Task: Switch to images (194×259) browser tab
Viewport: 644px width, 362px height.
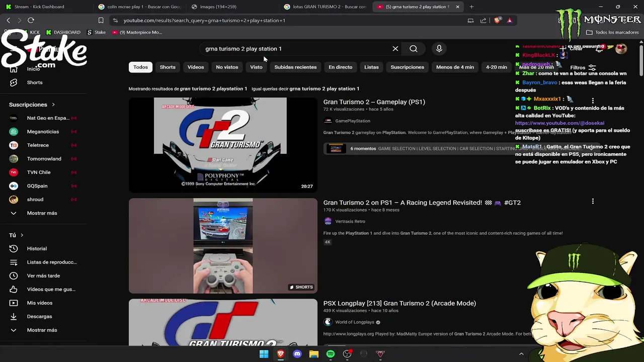Action: [x=233, y=7]
